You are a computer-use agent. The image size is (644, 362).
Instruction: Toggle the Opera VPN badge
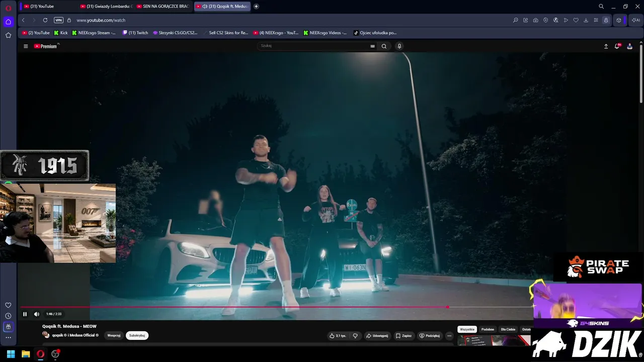click(58, 20)
